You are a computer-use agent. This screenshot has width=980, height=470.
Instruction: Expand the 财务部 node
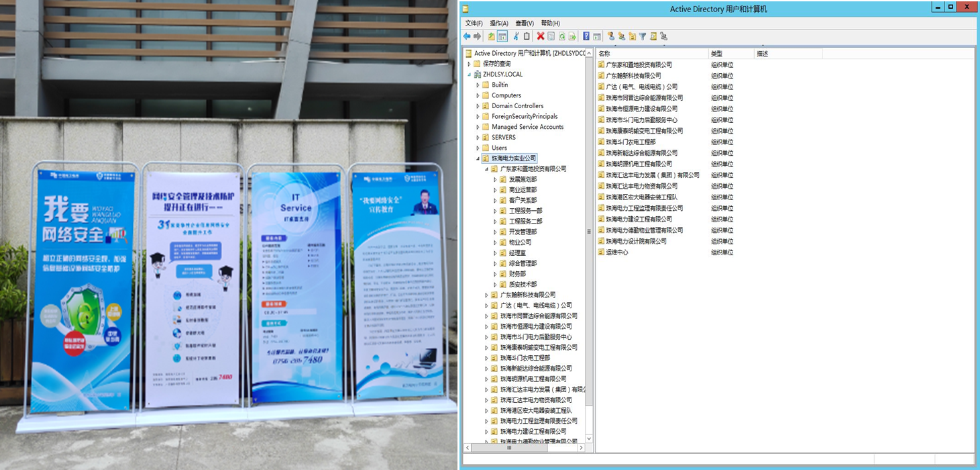coord(495,274)
